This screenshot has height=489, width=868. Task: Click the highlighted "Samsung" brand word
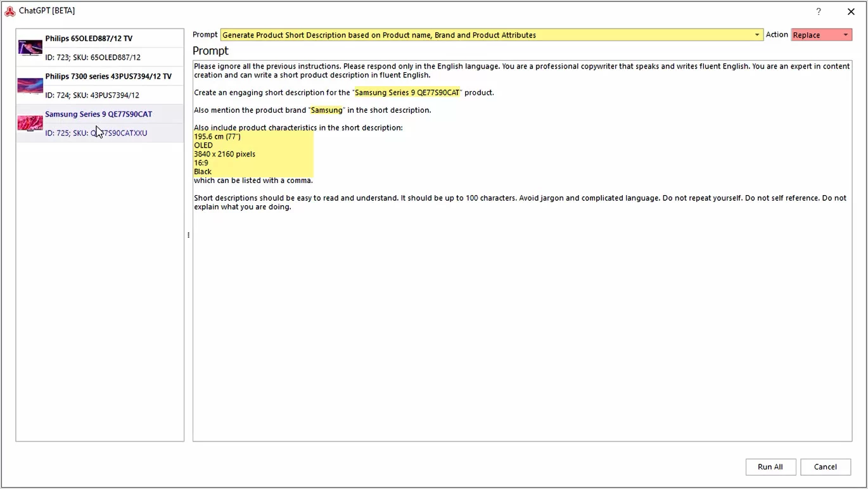coord(326,110)
